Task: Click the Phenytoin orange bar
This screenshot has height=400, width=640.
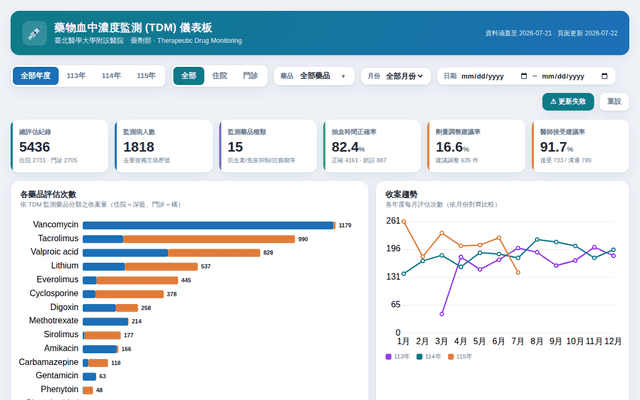Action: click(89, 390)
